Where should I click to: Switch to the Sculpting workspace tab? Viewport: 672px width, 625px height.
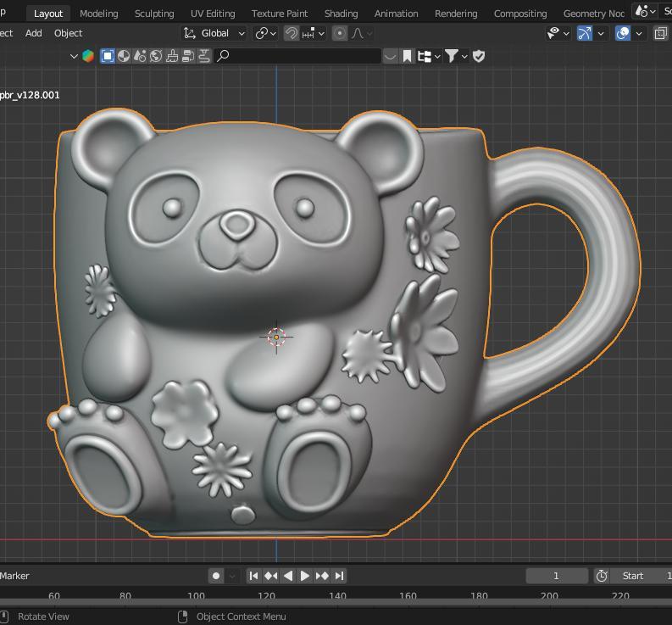point(154,14)
